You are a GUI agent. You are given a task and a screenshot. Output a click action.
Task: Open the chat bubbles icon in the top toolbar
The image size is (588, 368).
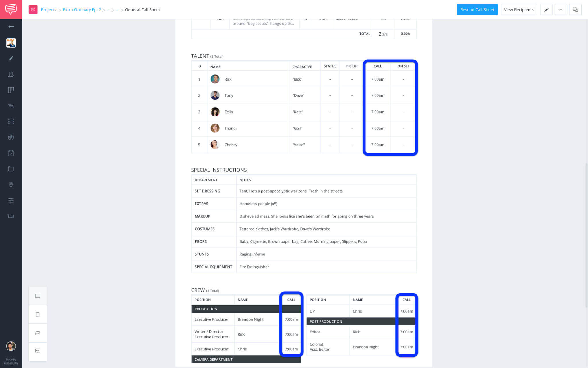[x=576, y=9]
